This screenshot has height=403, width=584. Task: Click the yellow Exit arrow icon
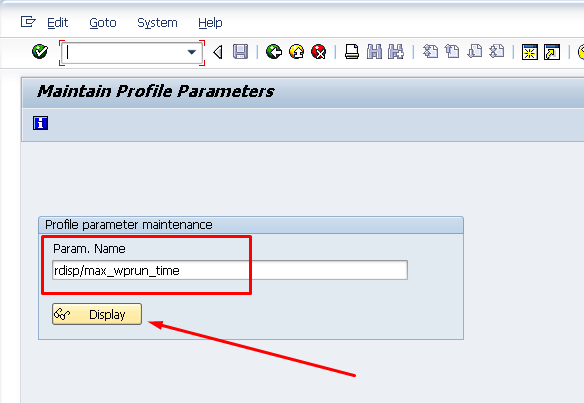click(x=296, y=52)
